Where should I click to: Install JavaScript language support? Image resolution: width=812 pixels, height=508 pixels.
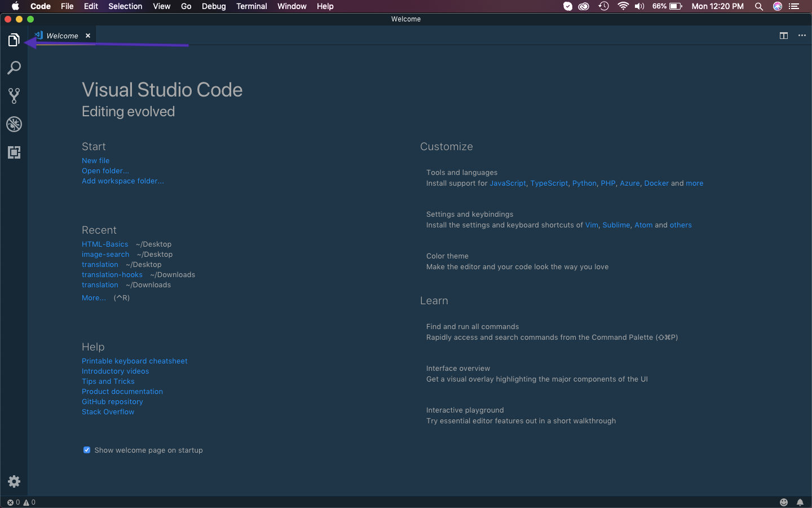(x=507, y=183)
